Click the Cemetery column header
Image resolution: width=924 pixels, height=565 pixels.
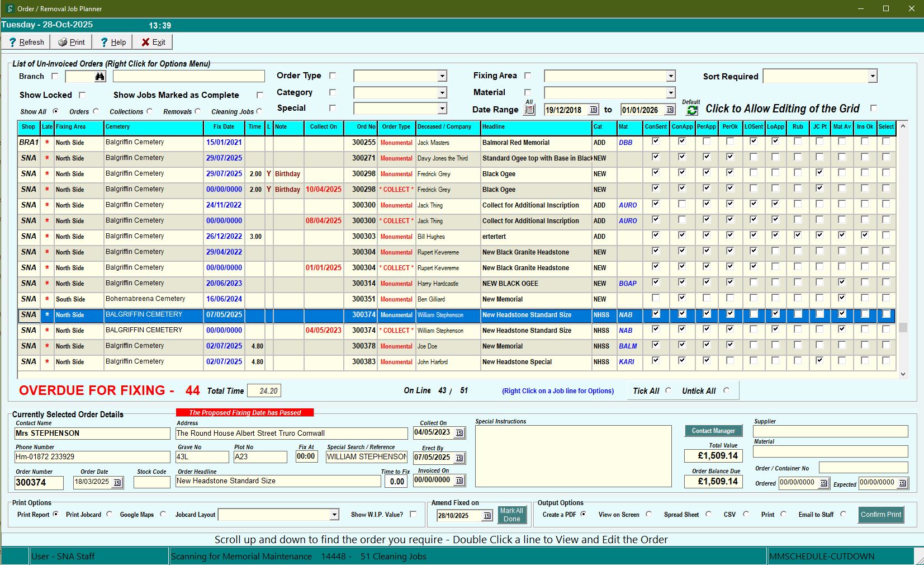click(x=154, y=127)
